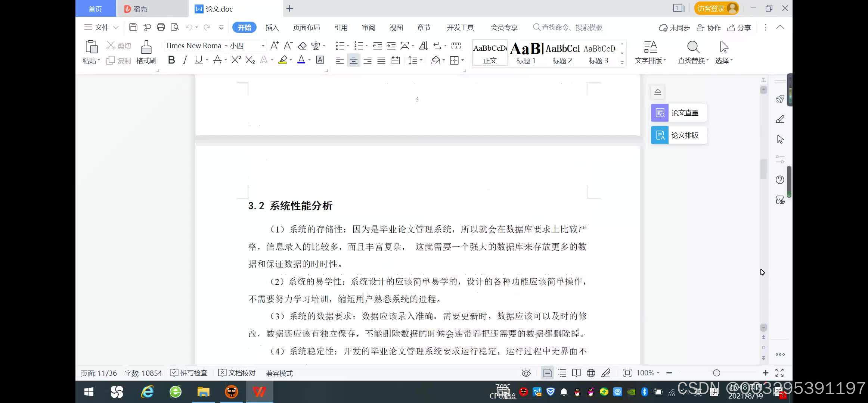Image resolution: width=868 pixels, height=403 pixels.
Task: Toggle Bold formatting
Action: 171,60
